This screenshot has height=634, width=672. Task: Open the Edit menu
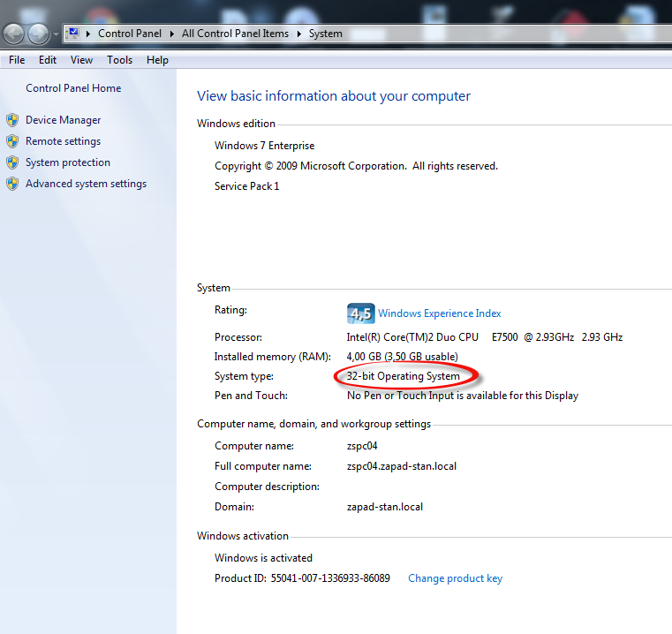click(x=48, y=60)
